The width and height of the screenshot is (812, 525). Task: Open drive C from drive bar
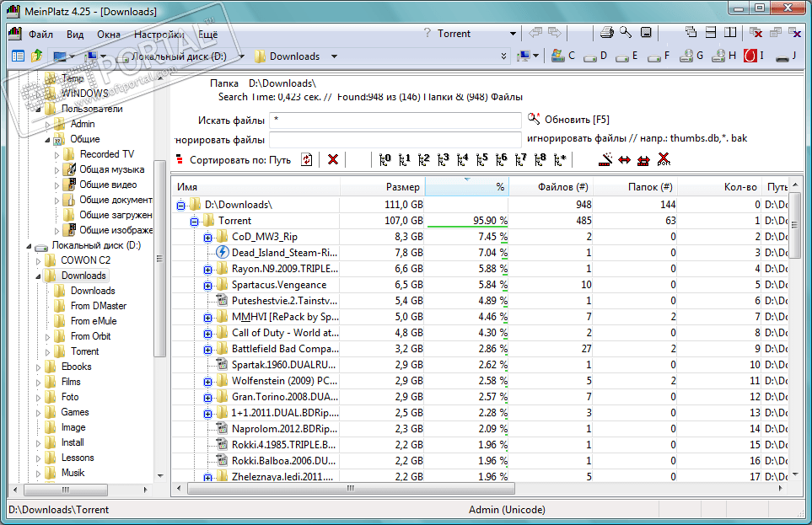click(561, 56)
